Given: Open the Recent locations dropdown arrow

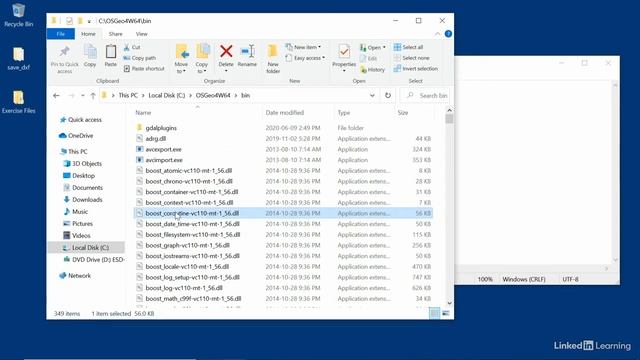Looking at the screenshot, I should click(x=82, y=96).
